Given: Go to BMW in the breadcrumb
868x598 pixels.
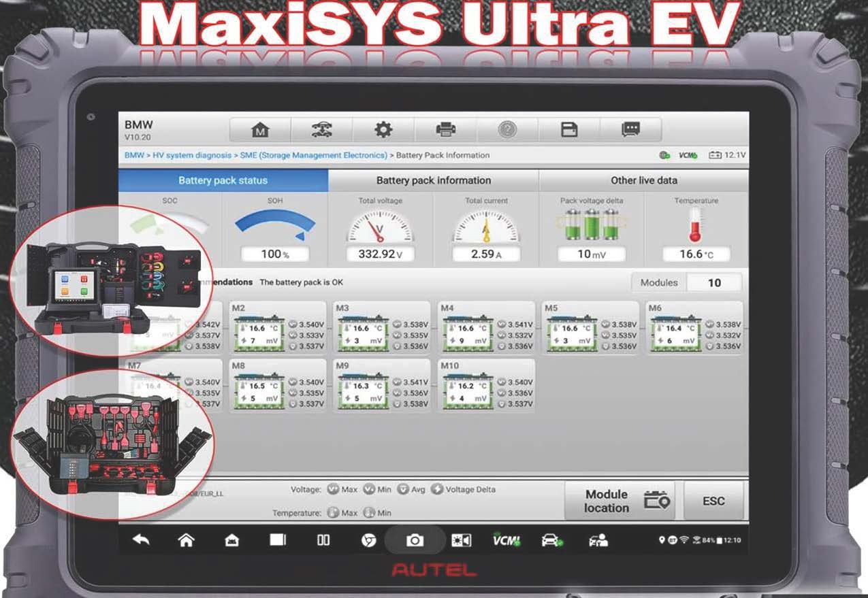Looking at the screenshot, I should (x=133, y=155).
